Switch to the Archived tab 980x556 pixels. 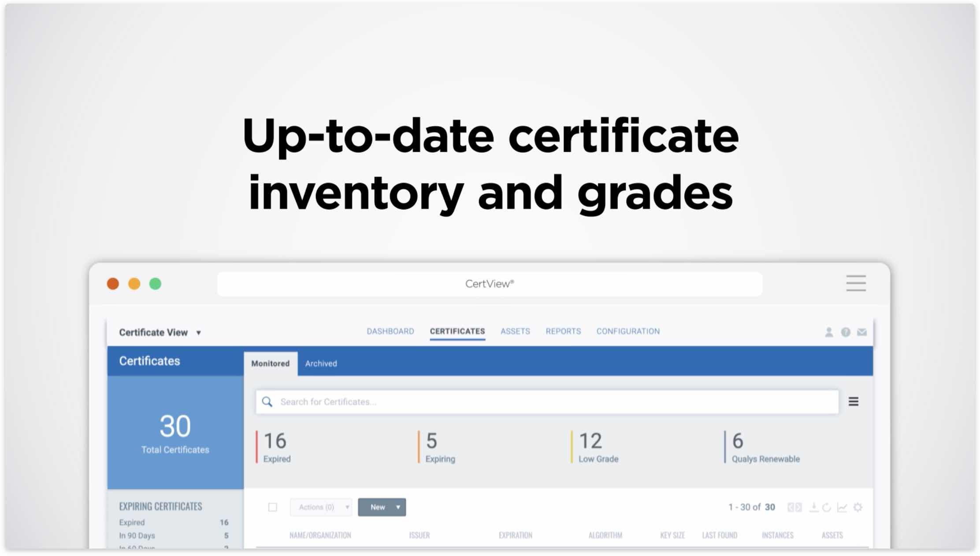click(321, 363)
